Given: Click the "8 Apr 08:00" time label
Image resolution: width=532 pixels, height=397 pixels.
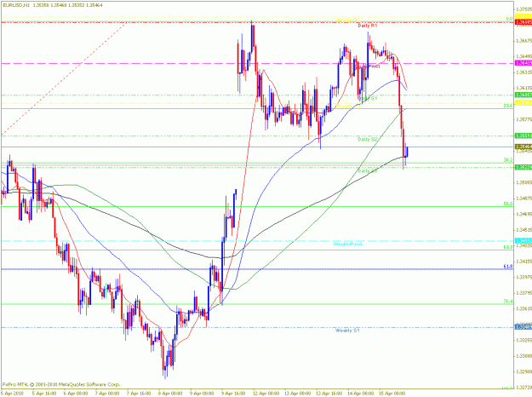Looking at the screenshot, I should [x=170, y=394].
